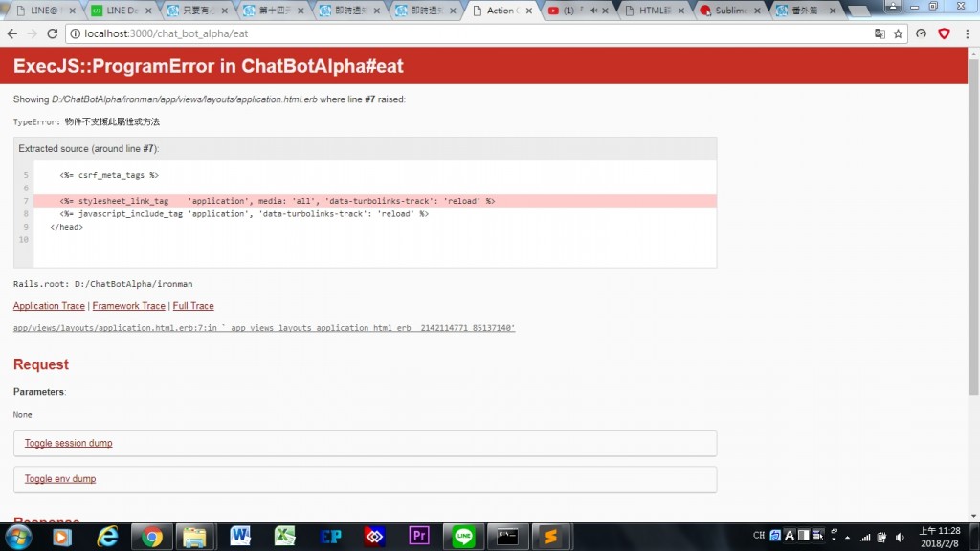Open the red diamond app in taskbar
Image resolution: width=980 pixels, height=551 pixels.
(x=374, y=537)
